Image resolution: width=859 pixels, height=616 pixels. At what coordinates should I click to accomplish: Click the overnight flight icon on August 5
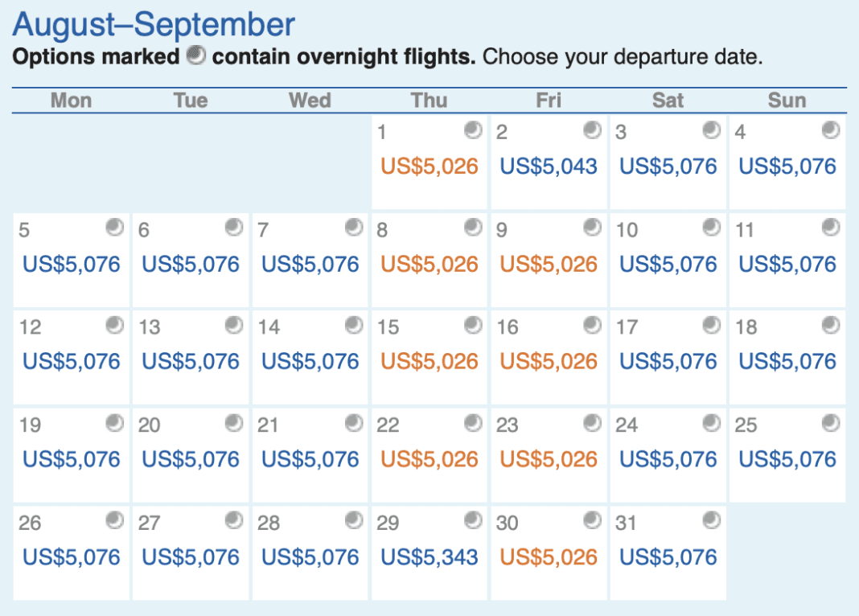[x=113, y=228]
